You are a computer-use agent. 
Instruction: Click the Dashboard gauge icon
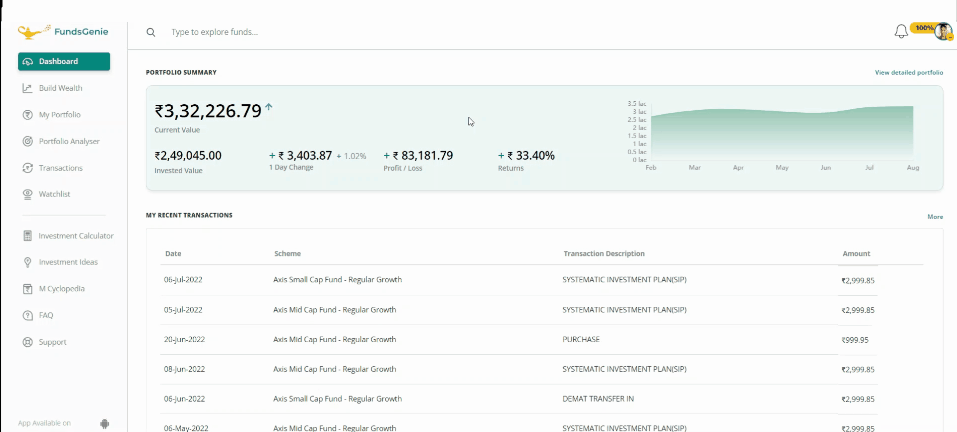point(27,62)
